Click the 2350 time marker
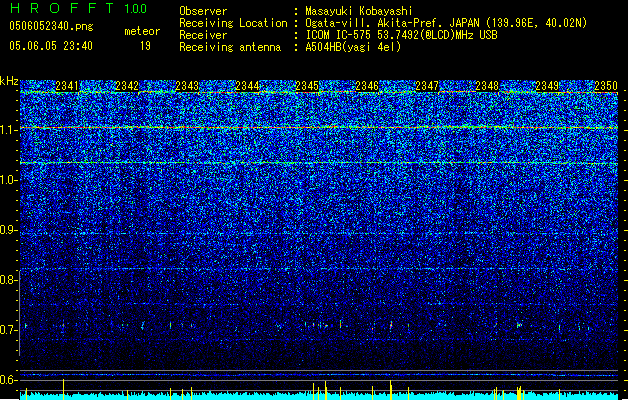Screen dimensions: 629x400 pos(606,85)
